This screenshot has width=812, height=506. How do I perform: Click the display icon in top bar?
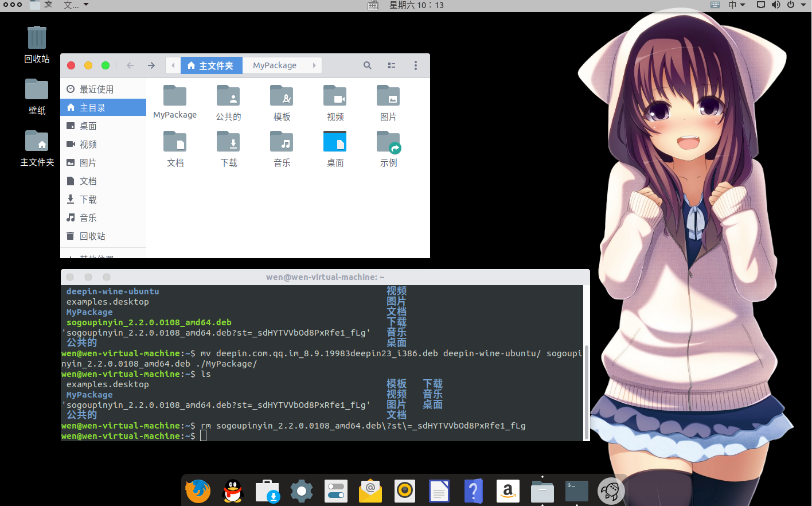(x=761, y=5)
